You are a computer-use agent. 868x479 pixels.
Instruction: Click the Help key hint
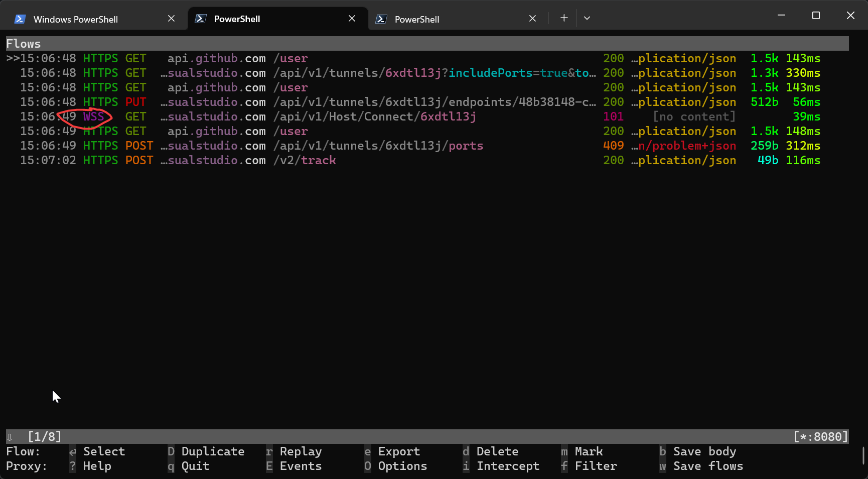coord(90,466)
